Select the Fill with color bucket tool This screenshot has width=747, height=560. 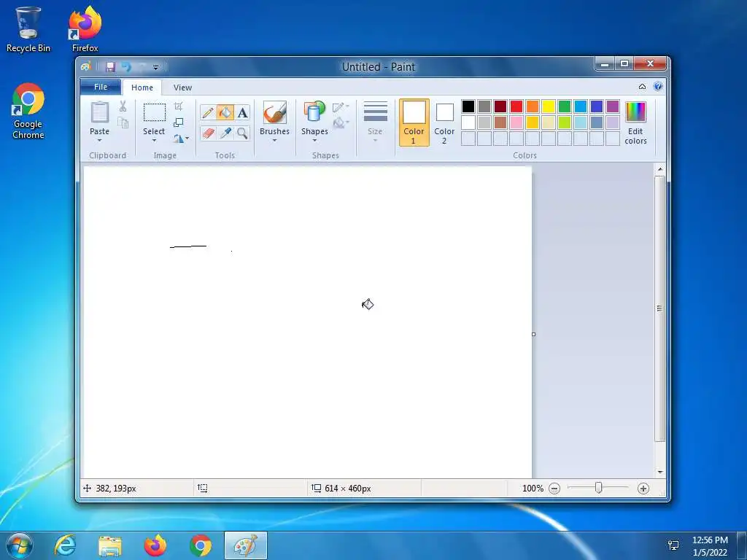coord(225,113)
